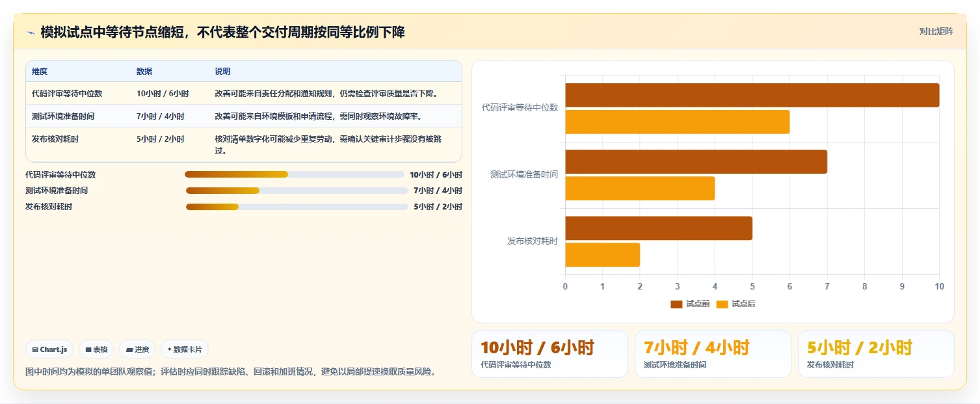The height and width of the screenshot is (404, 980).
Task: Click the 测试环境准备时间 progress bar
Action: point(297,191)
